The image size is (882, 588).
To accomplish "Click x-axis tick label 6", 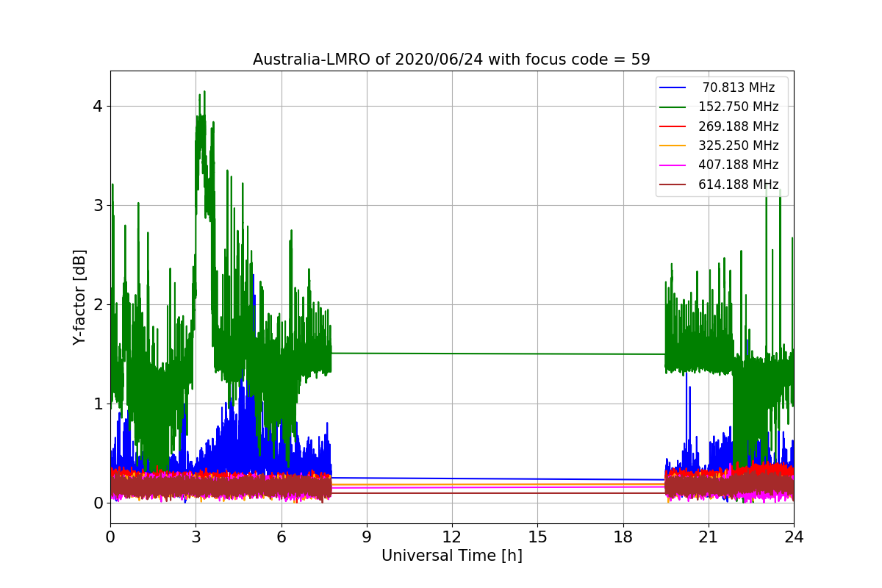I will 281,537.
